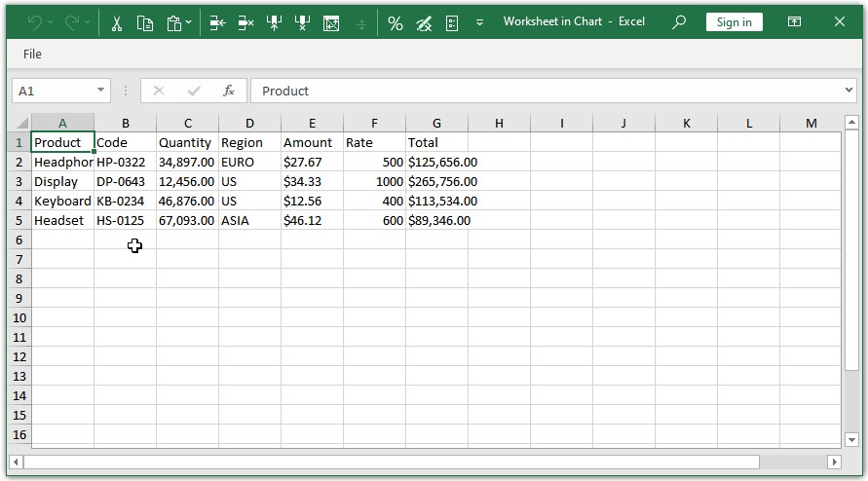Click the Quantity header cell
This screenshot has width=868, height=481.
pos(188,142)
